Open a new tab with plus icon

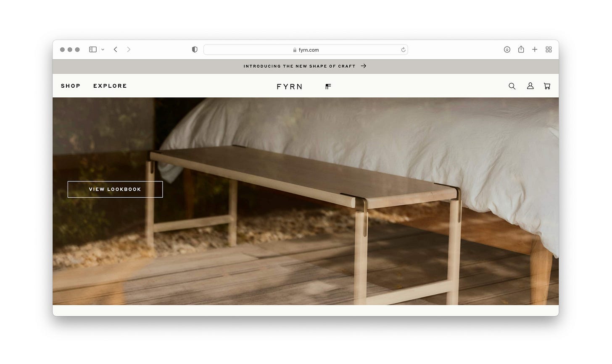tap(535, 50)
